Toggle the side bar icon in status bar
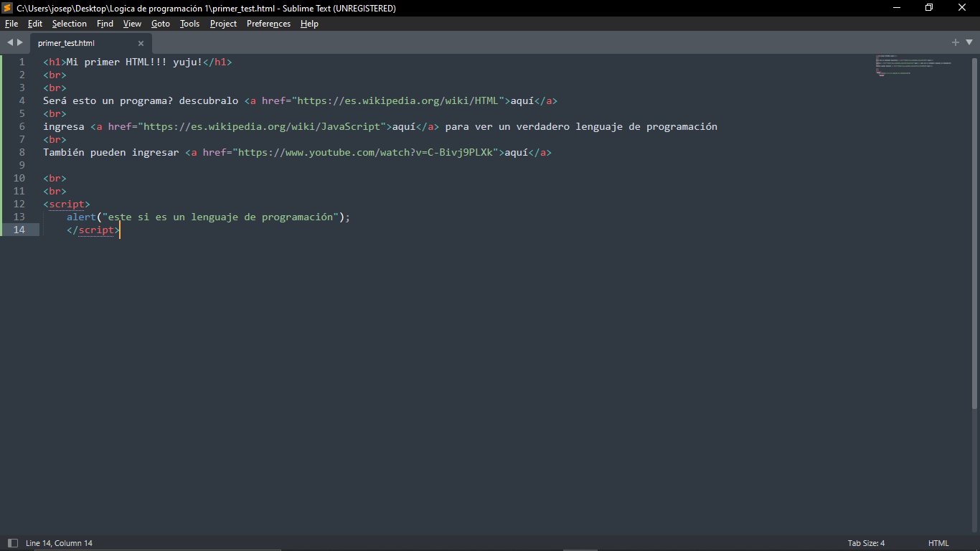This screenshot has width=980, height=551. point(12,543)
